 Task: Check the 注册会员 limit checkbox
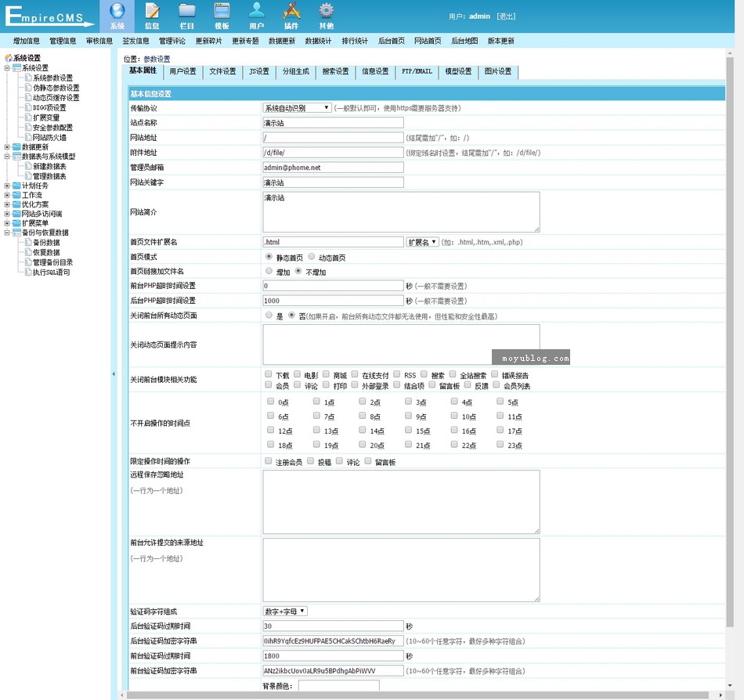(269, 461)
